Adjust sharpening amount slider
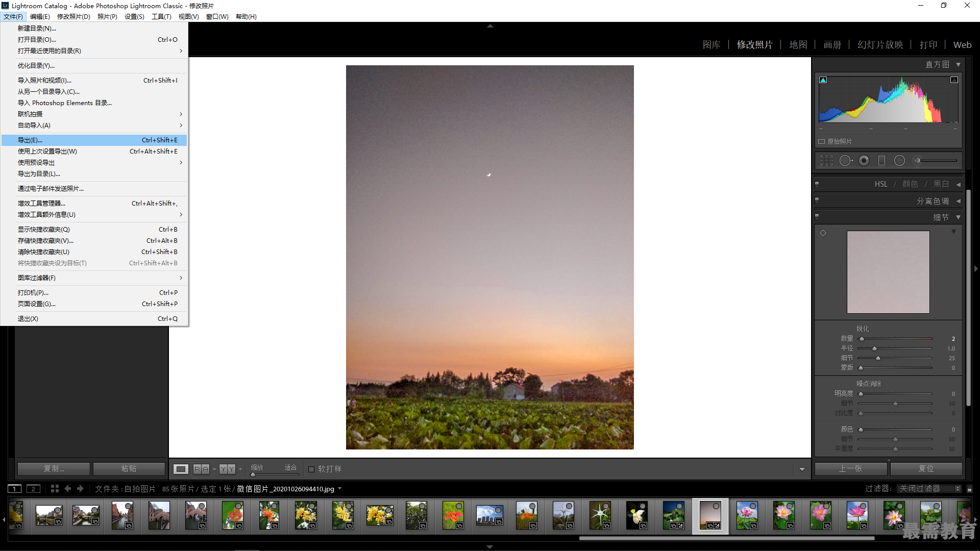Screen dimensions: 980x551 click(x=895, y=339)
